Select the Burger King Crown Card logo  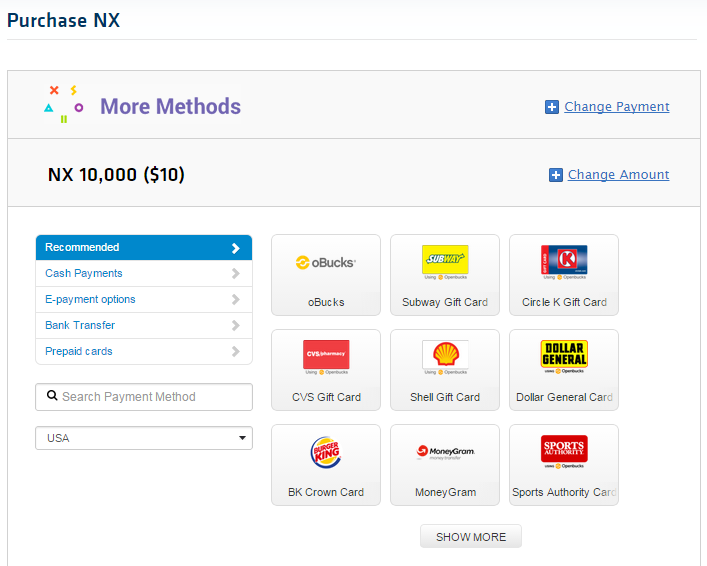(326, 452)
